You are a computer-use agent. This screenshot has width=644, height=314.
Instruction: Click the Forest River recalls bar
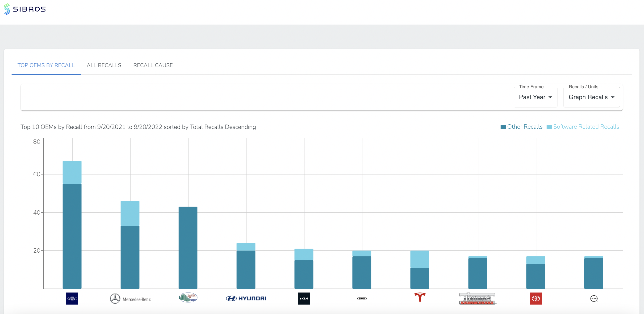pyautogui.click(x=188, y=248)
